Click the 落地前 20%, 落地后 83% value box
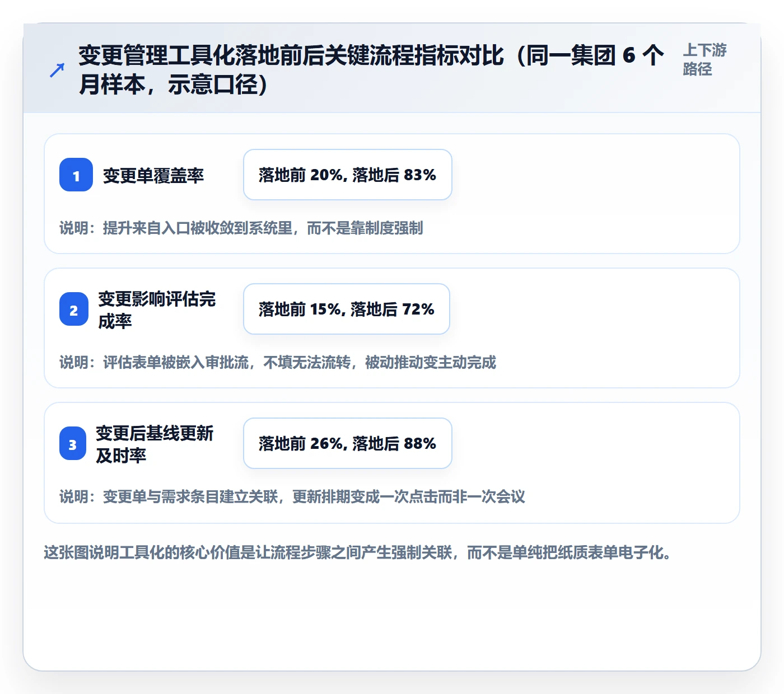Image resolution: width=784 pixels, height=694 pixels. pyautogui.click(x=348, y=175)
